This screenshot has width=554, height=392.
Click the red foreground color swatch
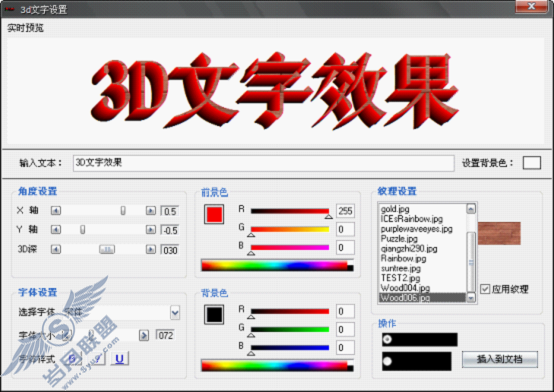point(214,214)
